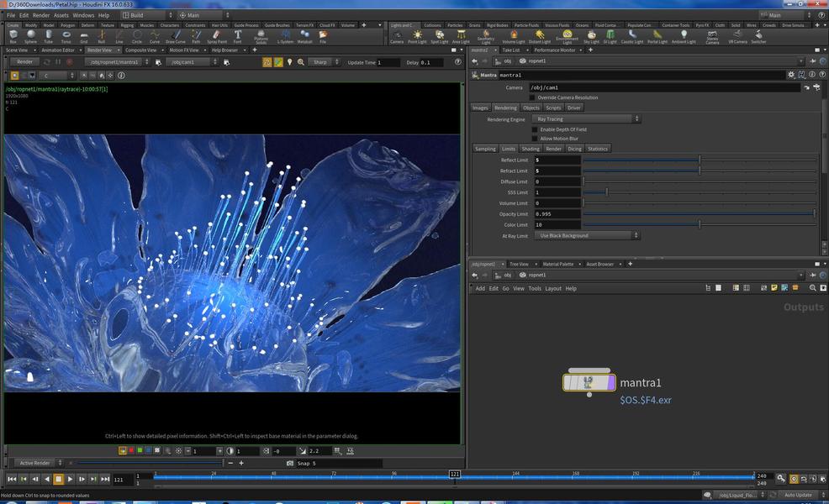Jump to the first frame

point(11,479)
